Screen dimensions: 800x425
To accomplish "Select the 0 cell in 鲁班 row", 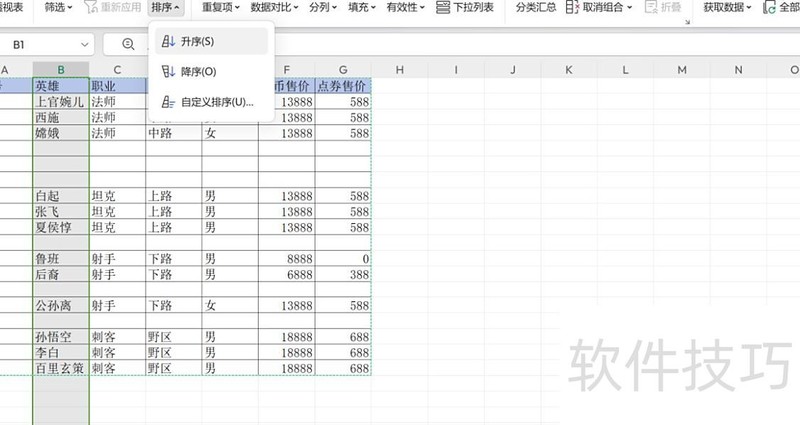I will coord(343,259).
